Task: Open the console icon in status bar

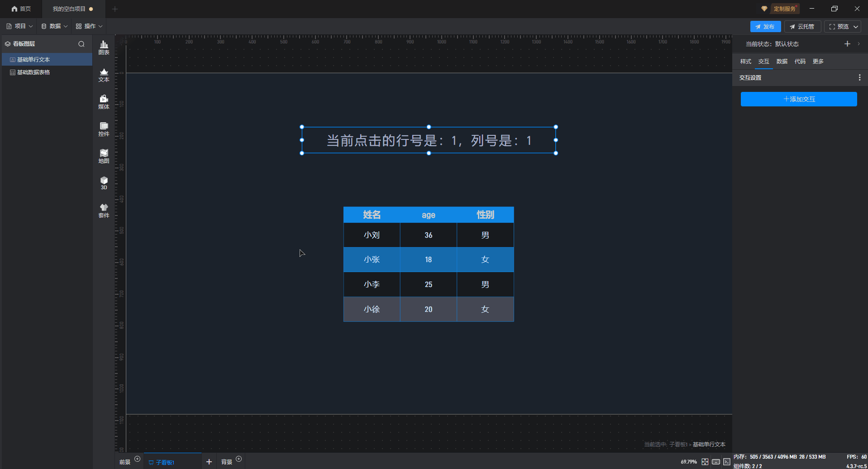Action: [726, 462]
